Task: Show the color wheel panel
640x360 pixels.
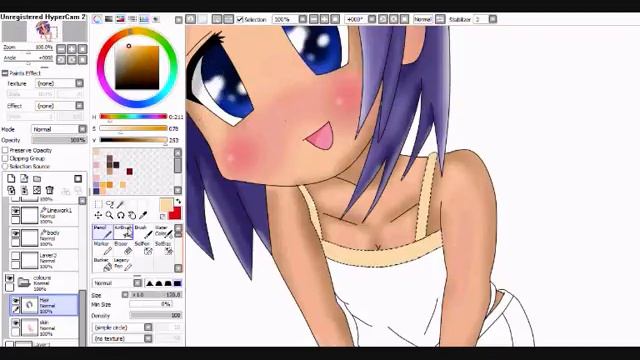Action: pos(97,19)
